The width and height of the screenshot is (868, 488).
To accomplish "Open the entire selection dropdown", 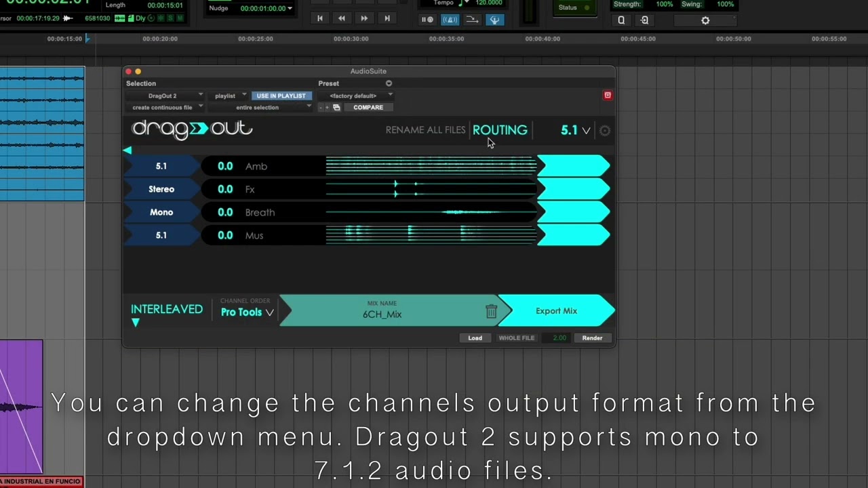I will click(261, 107).
